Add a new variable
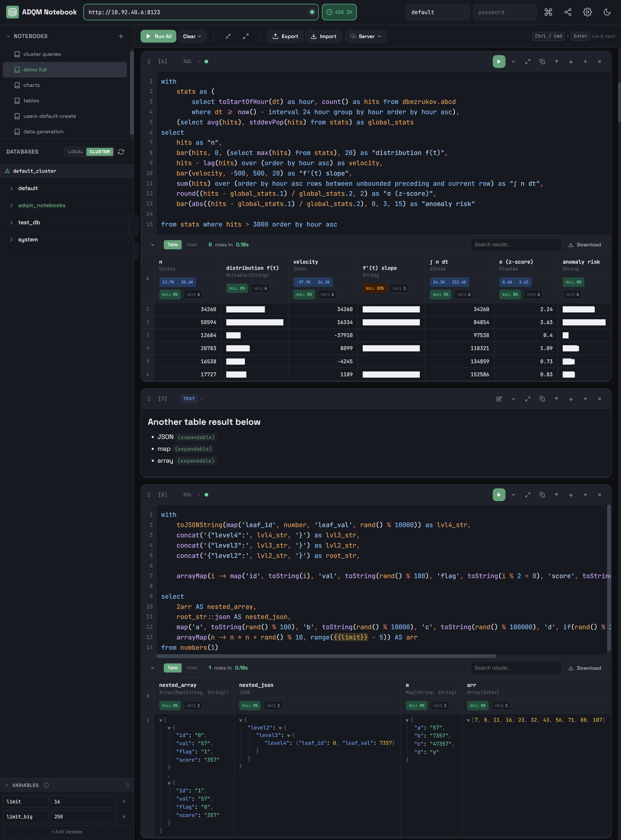This screenshot has width=621, height=840. click(67, 831)
